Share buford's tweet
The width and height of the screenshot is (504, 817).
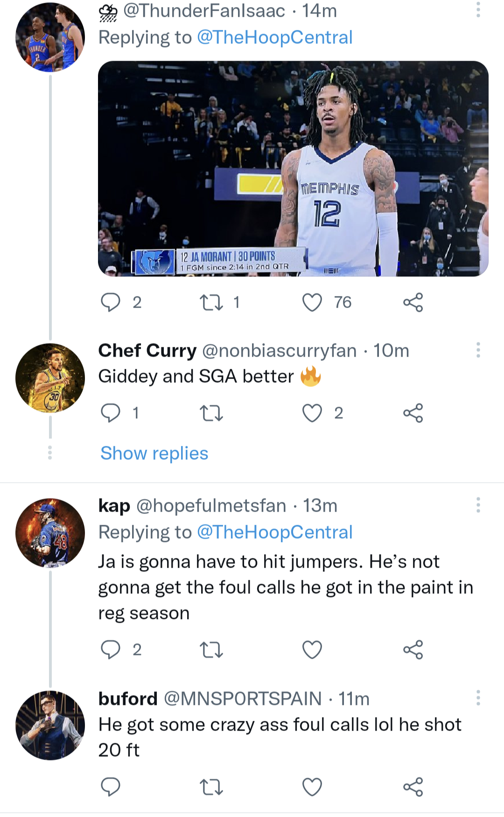[x=413, y=787]
